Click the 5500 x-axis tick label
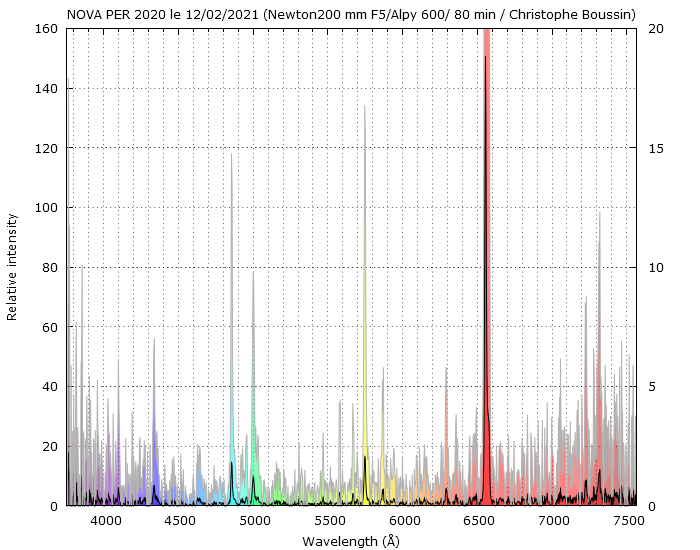700x550 pixels. pyautogui.click(x=329, y=521)
